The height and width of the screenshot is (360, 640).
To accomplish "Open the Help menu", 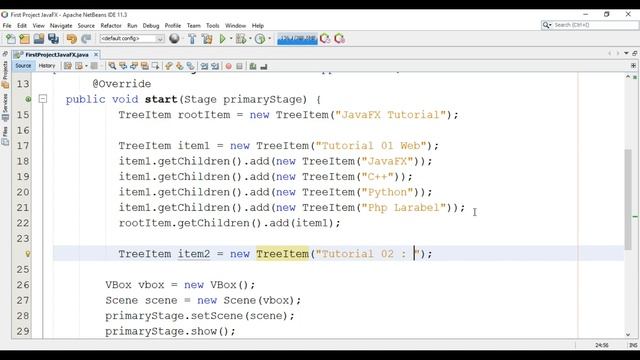I will point(258,25).
